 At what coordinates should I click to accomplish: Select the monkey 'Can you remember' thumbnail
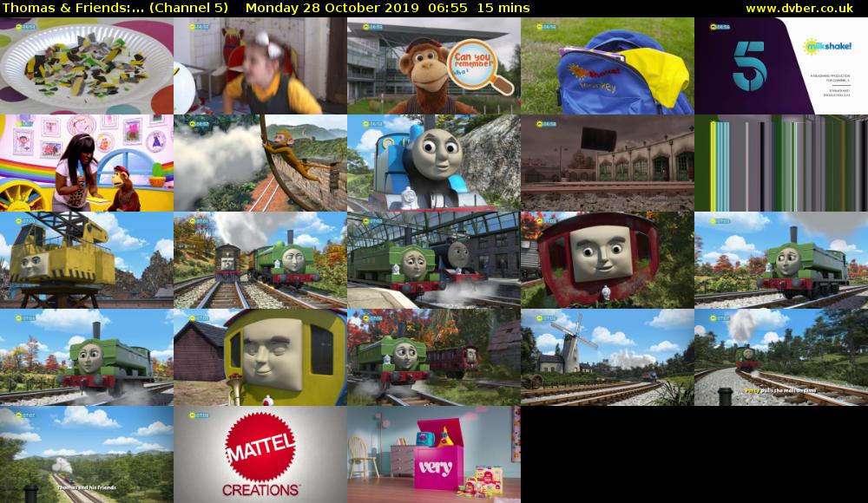(433, 66)
